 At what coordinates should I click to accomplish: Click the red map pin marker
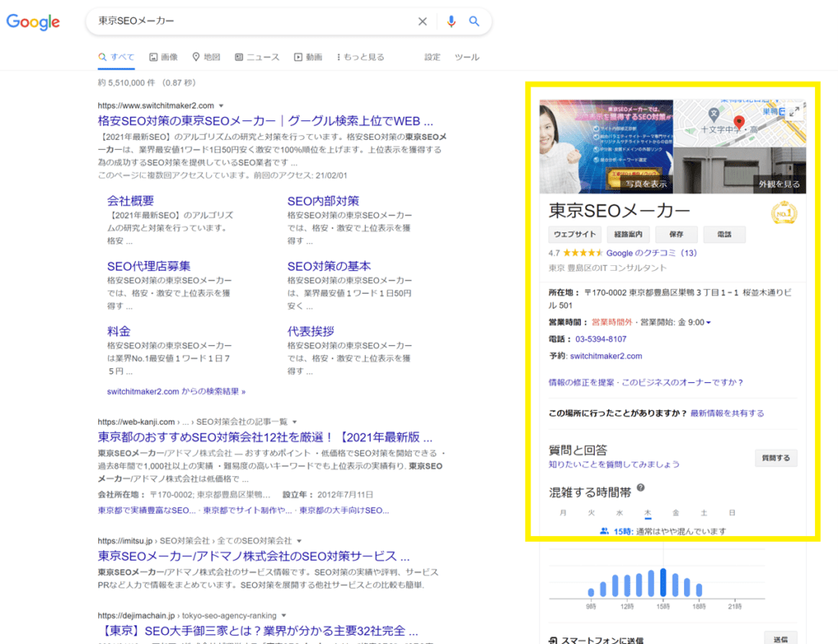(739, 123)
